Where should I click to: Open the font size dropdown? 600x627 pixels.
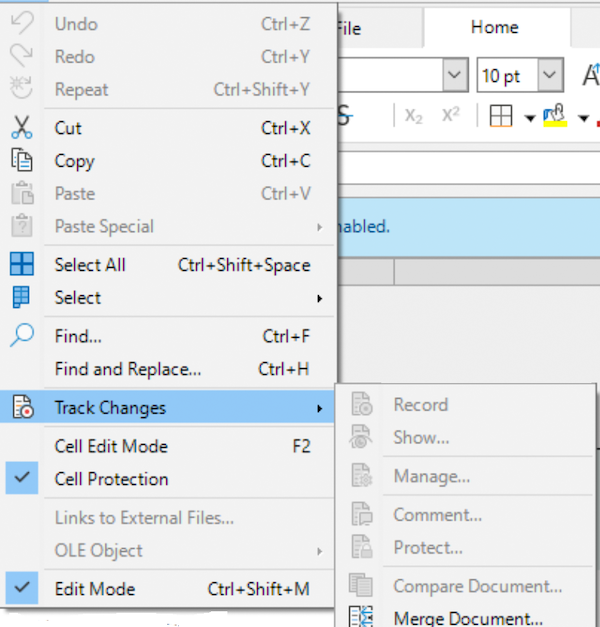click(551, 76)
